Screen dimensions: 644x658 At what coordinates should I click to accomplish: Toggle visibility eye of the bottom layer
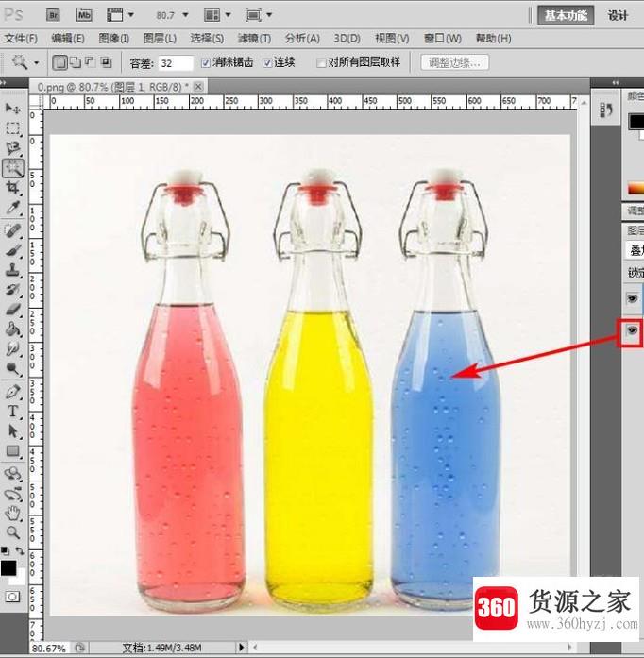click(632, 330)
